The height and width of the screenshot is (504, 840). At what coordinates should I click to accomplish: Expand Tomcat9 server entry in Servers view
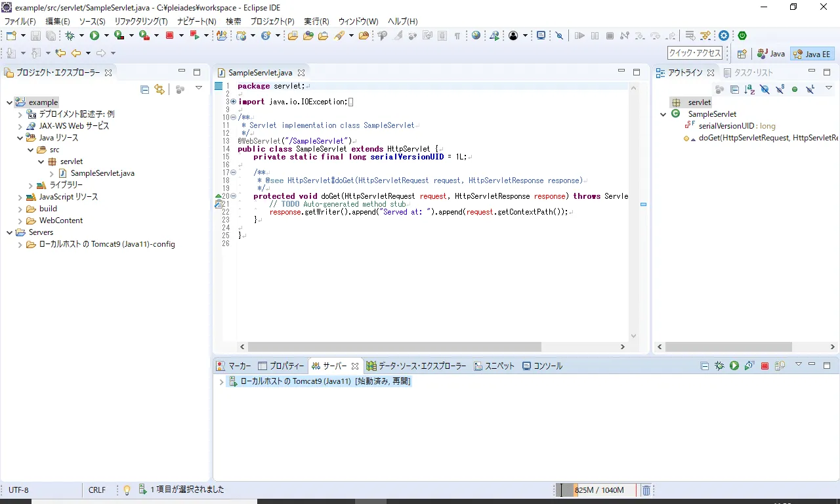(x=221, y=381)
